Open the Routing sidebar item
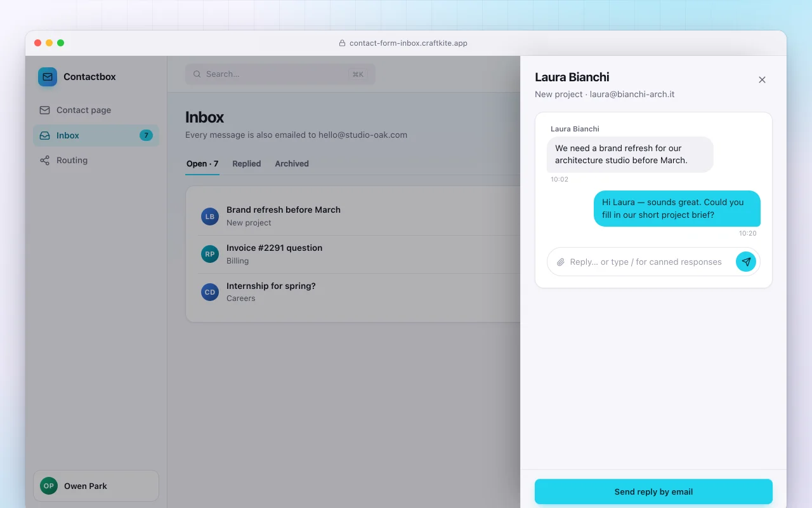This screenshot has height=508, width=812. [x=96, y=160]
